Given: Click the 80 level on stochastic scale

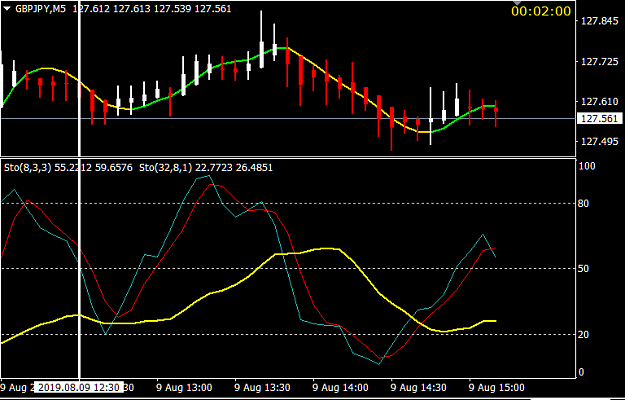Looking at the screenshot, I should pos(583,204).
